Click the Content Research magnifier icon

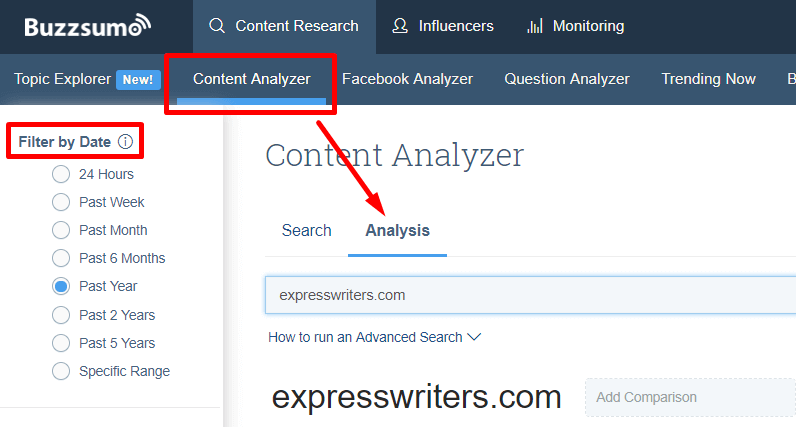click(x=217, y=26)
